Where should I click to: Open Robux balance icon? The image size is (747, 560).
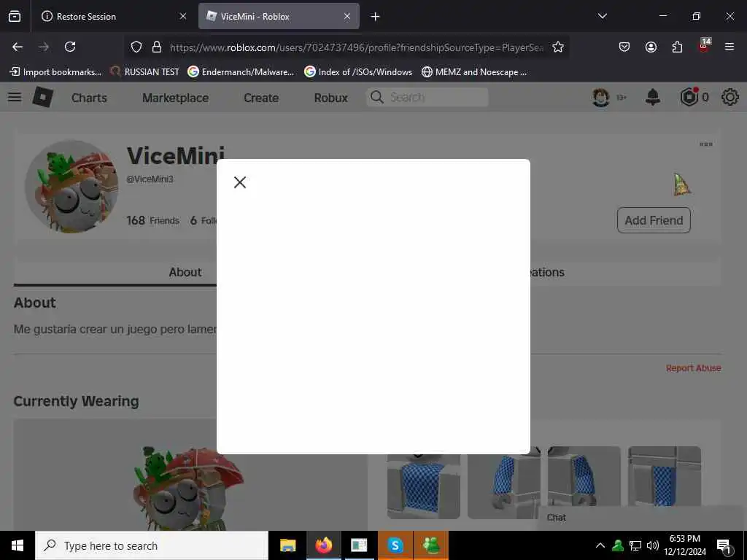pos(689,97)
